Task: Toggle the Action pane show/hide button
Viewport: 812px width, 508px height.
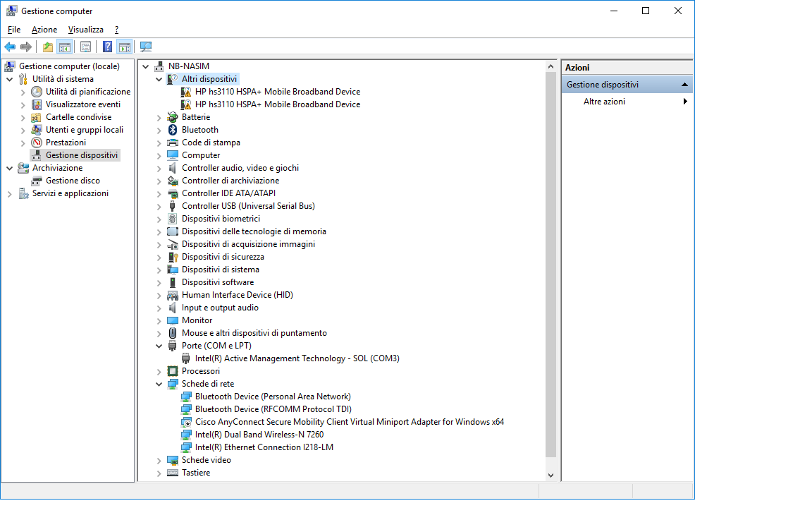Action: tap(125, 47)
